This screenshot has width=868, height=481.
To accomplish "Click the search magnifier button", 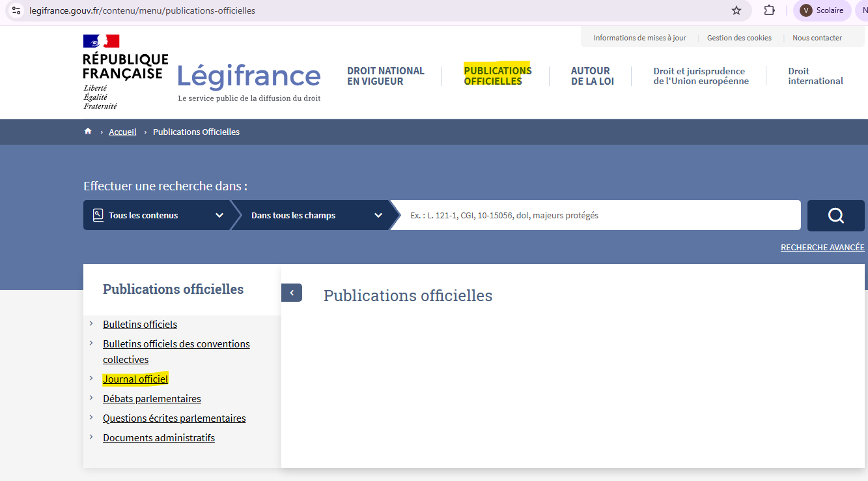I will tap(835, 215).
